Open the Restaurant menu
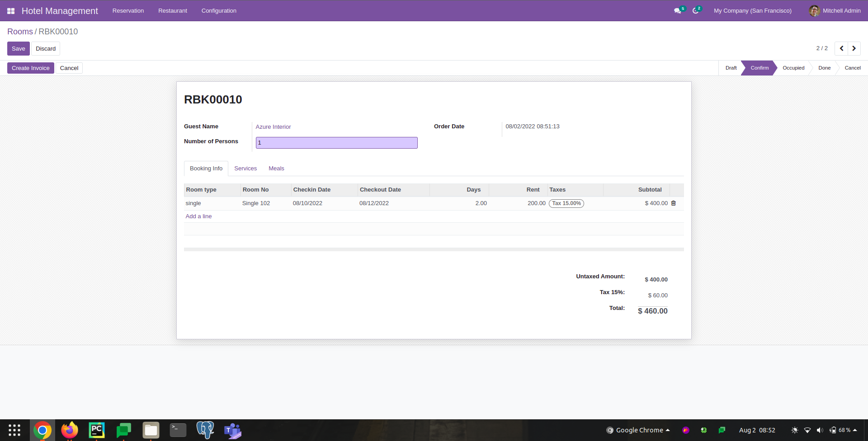 [x=173, y=11]
